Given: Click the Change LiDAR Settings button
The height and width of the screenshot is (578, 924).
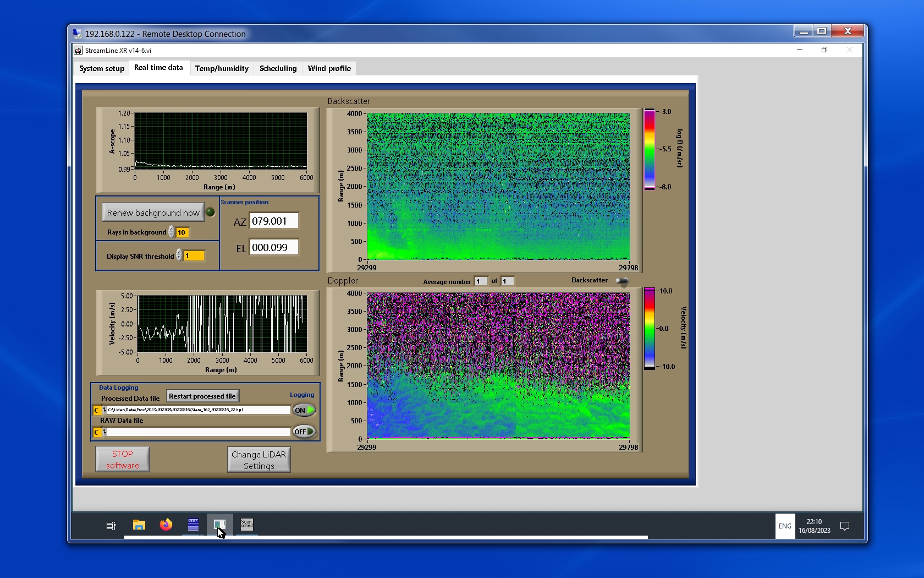Looking at the screenshot, I should (x=258, y=460).
